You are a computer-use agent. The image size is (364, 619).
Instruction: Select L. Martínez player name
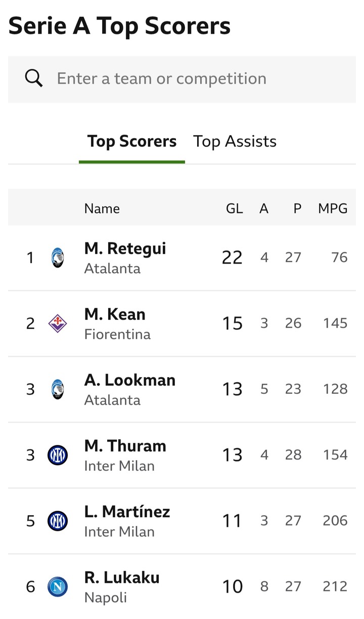tap(127, 512)
